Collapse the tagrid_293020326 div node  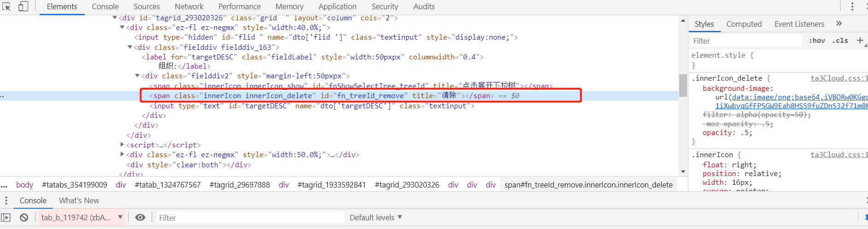115,18
